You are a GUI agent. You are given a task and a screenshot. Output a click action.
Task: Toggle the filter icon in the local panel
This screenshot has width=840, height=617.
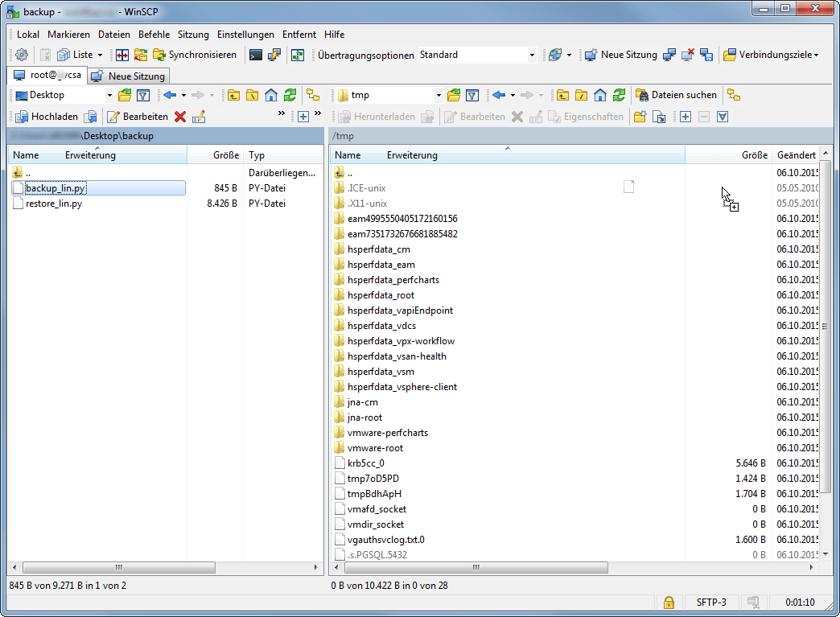click(143, 95)
